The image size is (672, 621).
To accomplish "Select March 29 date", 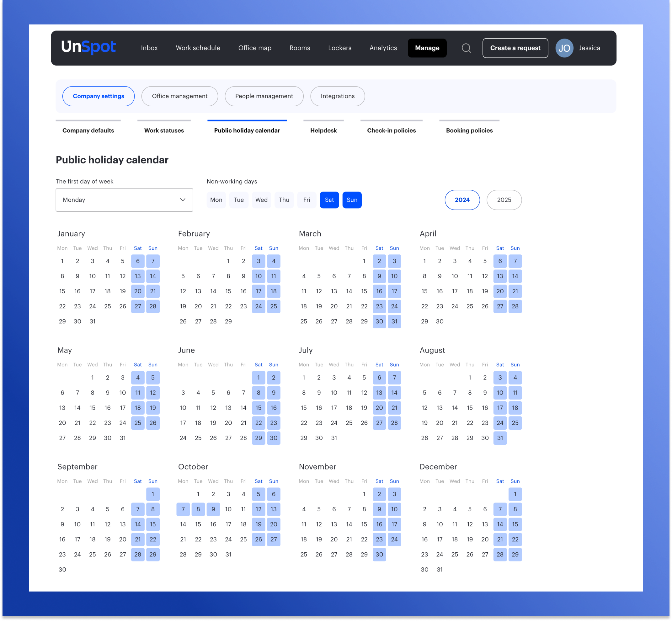I will 364,321.
